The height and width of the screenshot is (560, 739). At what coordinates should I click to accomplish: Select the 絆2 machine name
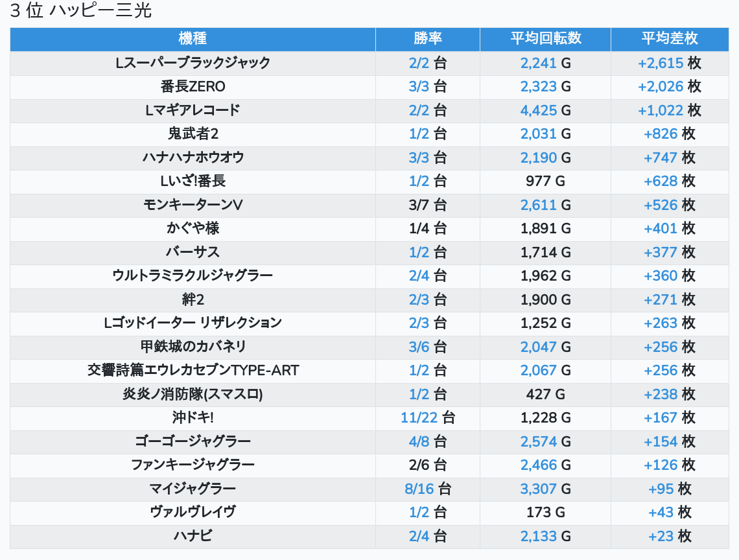193,300
